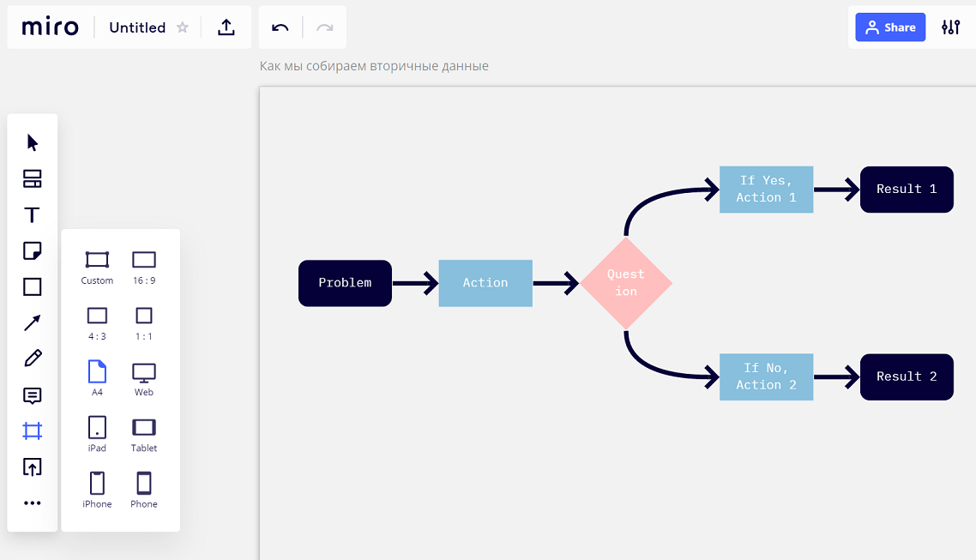Select the Text tool
Image resolution: width=976 pixels, height=560 pixels.
(x=33, y=215)
